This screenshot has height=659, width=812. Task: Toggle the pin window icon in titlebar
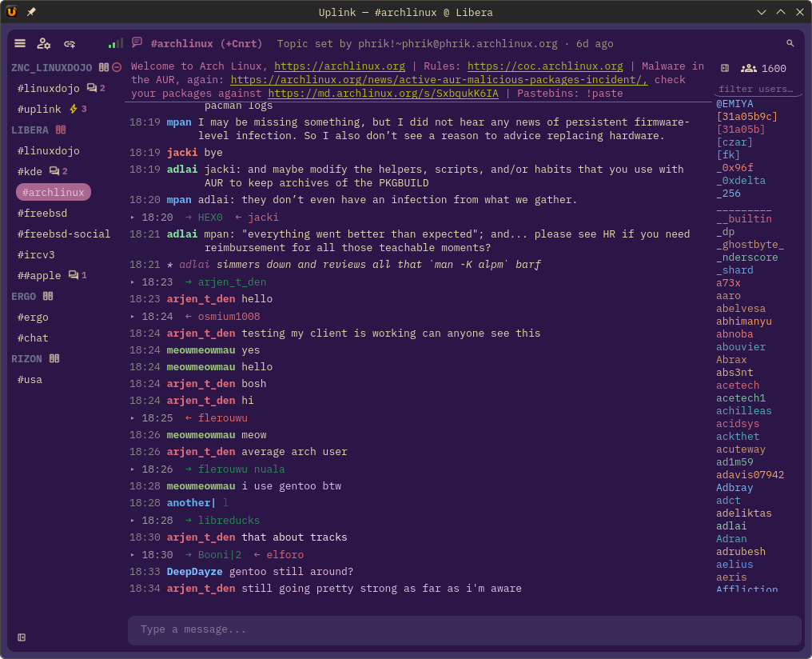(x=31, y=11)
